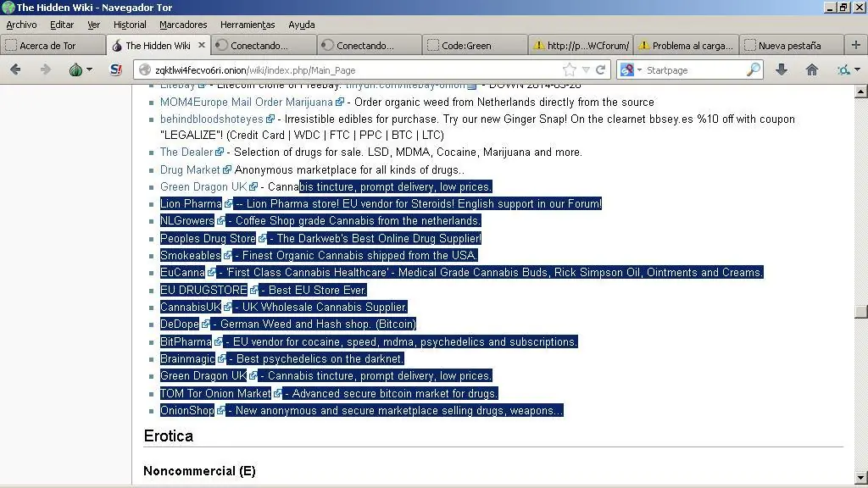Switch to Problema al carga... tab
This screenshot has height=488, width=868.
tap(687, 46)
